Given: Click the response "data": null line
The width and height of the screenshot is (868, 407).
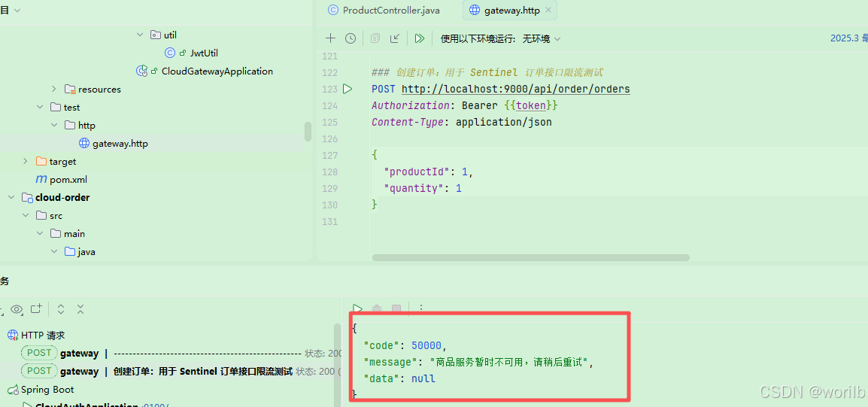Looking at the screenshot, I should point(399,378).
